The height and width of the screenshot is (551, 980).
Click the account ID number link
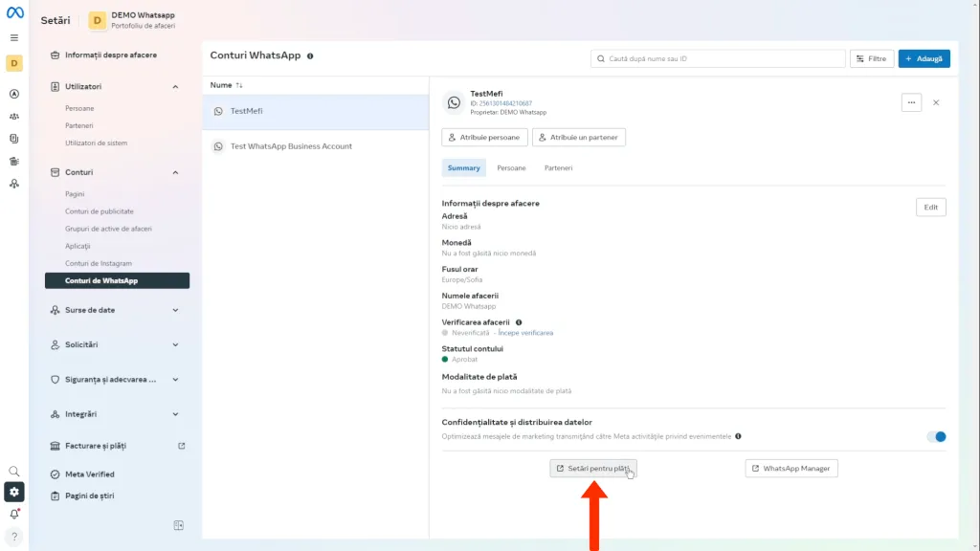pyautogui.click(x=505, y=103)
